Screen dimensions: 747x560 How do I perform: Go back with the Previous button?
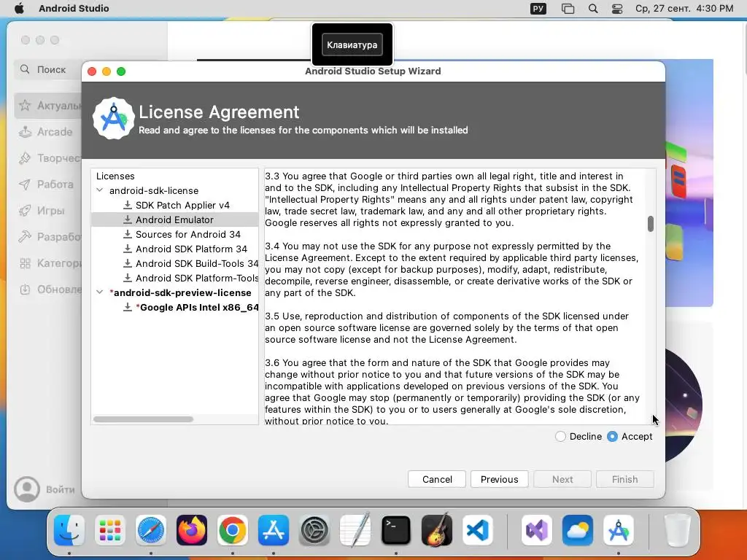[x=499, y=479]
